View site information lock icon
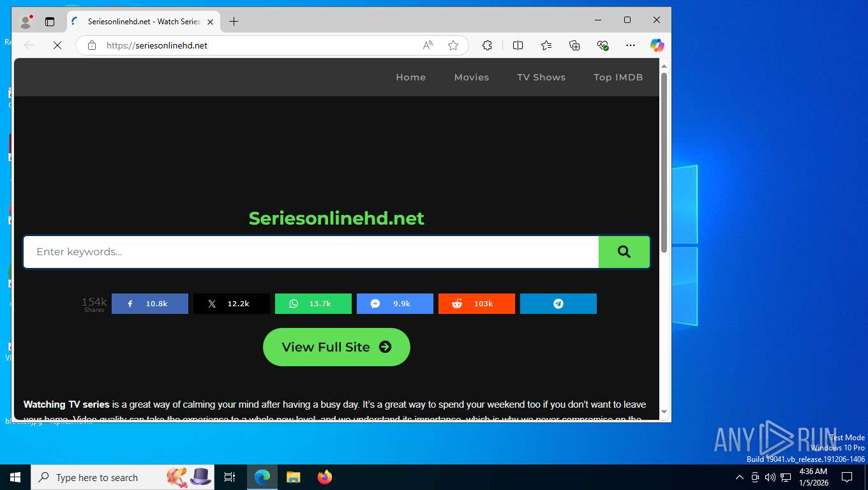Image resolution: width=868 pixels, height=490 pixels. pyautogui.click(x=92, y=45)
